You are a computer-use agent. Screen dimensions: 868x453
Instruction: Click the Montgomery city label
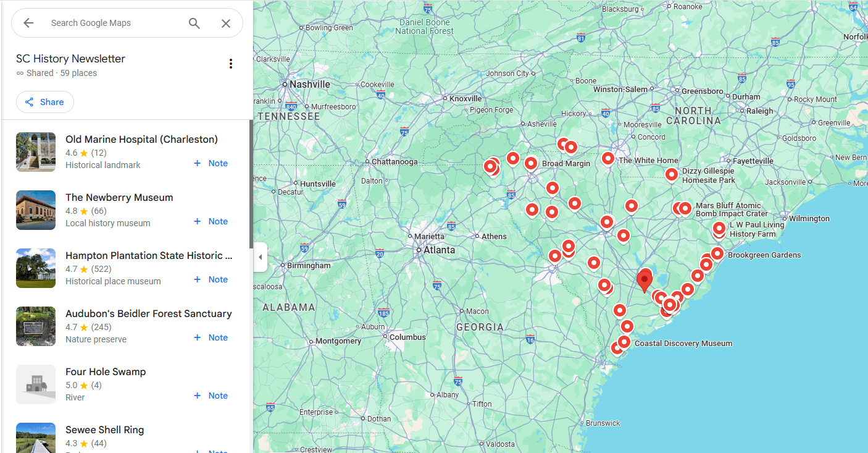click(338, 341)
